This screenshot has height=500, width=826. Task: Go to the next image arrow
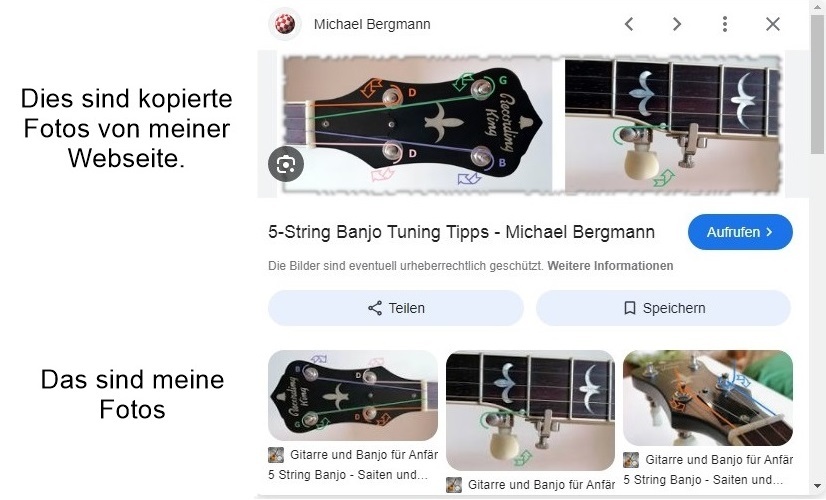point(677,24)
